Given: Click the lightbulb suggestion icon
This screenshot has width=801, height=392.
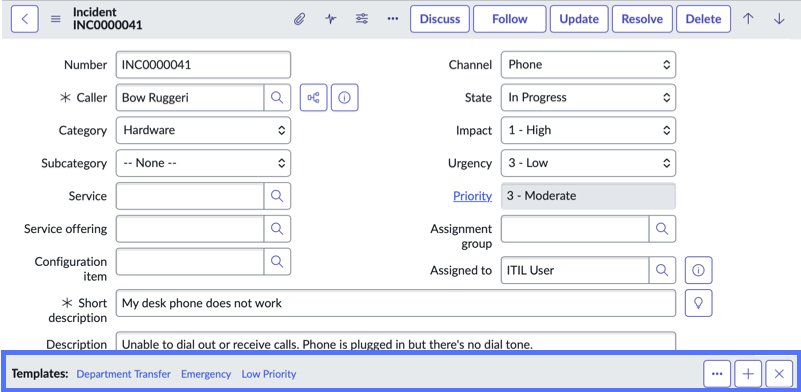Looking at the screenshot, I should [698, 303].
